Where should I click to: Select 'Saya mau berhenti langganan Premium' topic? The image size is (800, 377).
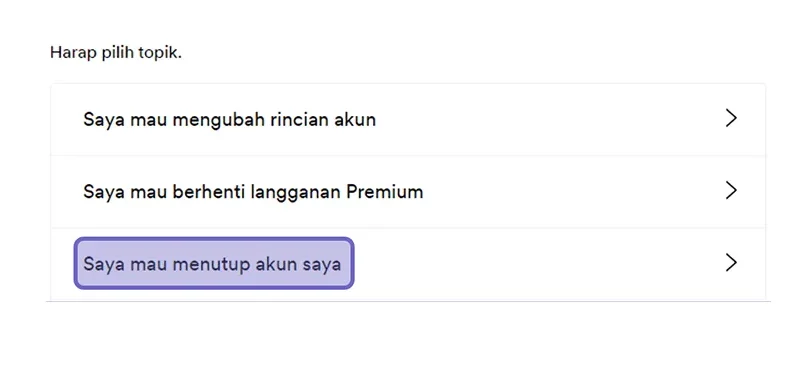click(408, 192)
